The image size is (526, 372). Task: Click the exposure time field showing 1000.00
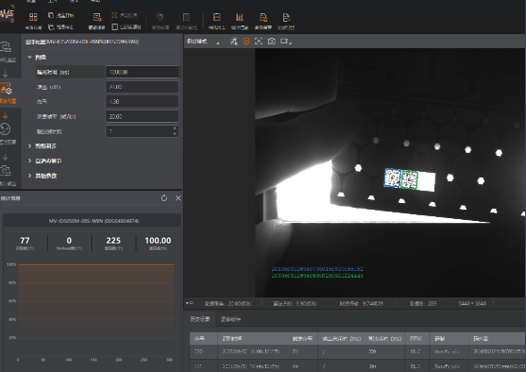pyautogui.click(x=142, y=72)
